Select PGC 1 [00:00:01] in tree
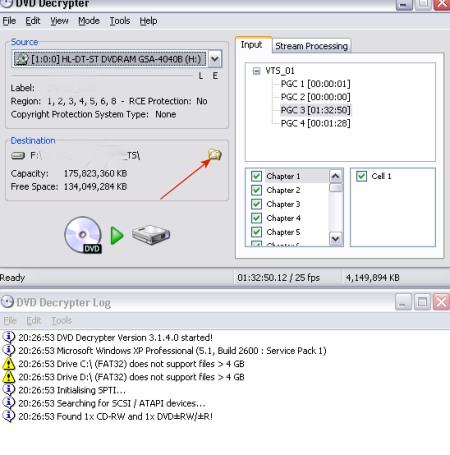The height and width of the screenshot is (455, 450). (315, 84)
